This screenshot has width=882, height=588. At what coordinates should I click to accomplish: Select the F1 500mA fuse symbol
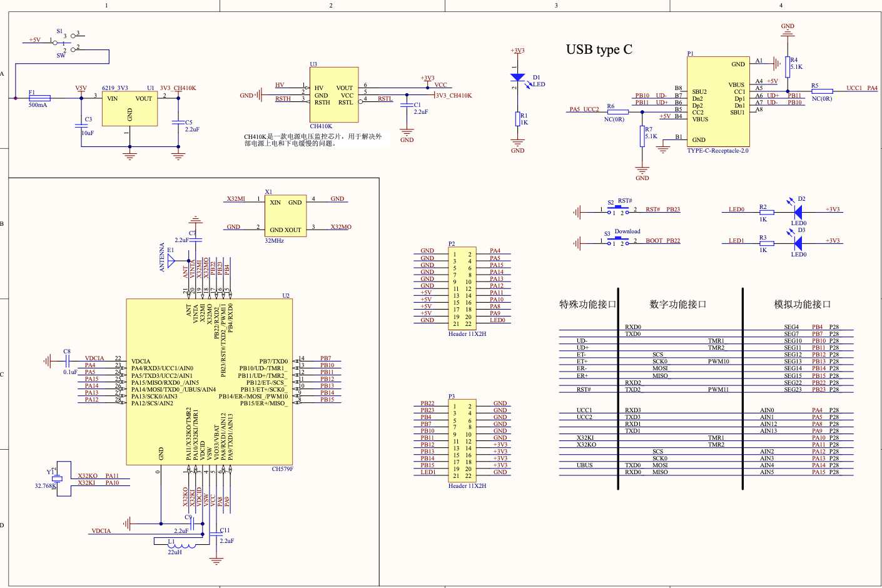(x=39, y=98)
